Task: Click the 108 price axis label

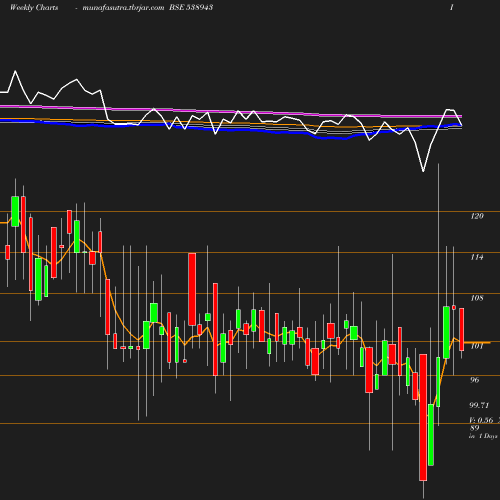Action: 477,298
